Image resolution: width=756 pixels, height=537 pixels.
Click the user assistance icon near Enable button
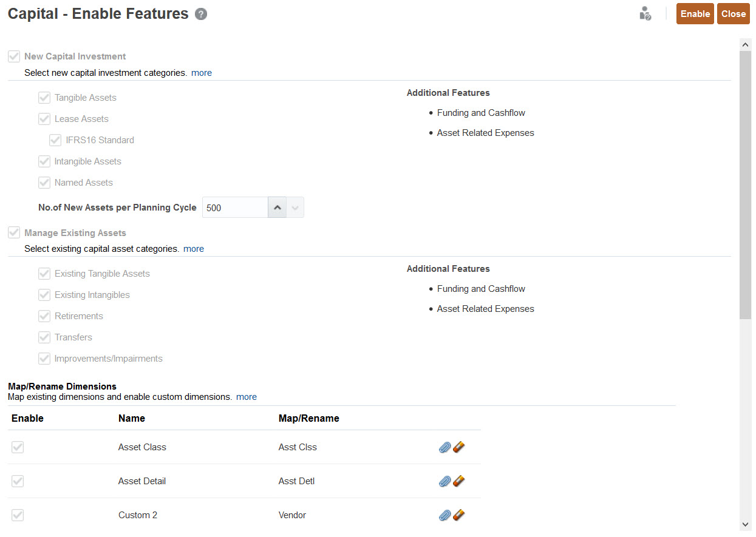(645, 13)
